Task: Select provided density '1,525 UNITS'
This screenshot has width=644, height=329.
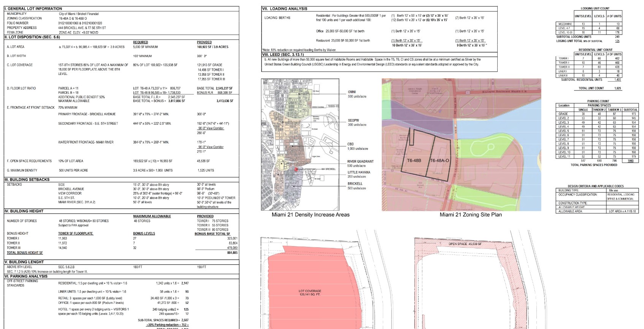Action: (x=206, y=170)
